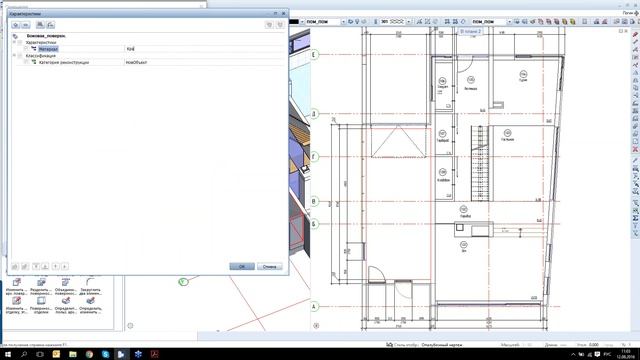Click grid axis marker Е in plan
Viewport: 640px width, 360px height.
pyautogui.click(x=314, y=55)
